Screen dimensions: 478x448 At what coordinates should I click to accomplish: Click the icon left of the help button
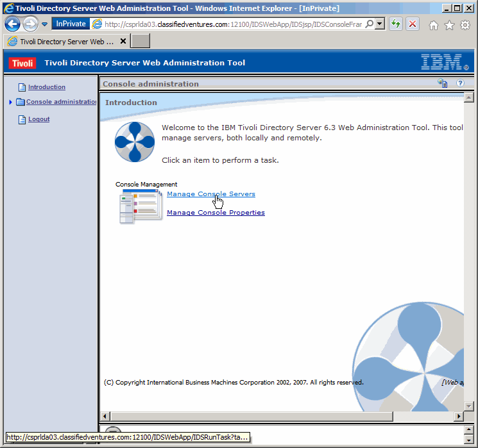(443, 83)
